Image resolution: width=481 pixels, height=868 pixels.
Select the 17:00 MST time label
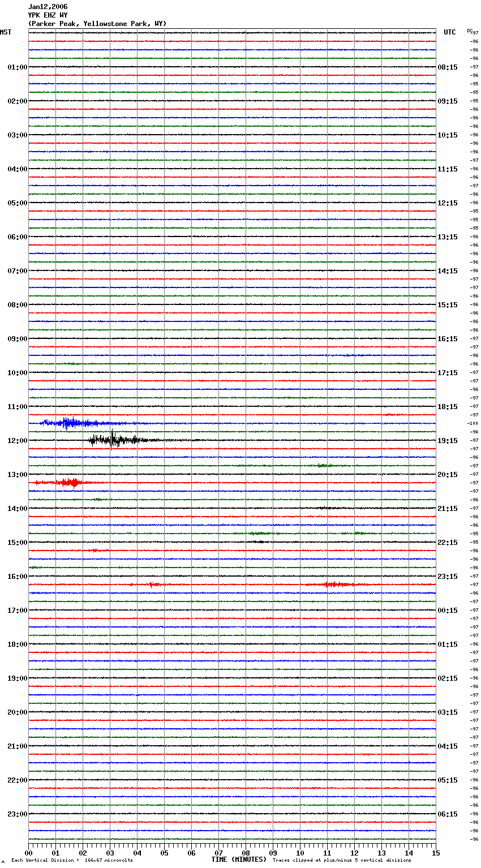coord(18,611)
